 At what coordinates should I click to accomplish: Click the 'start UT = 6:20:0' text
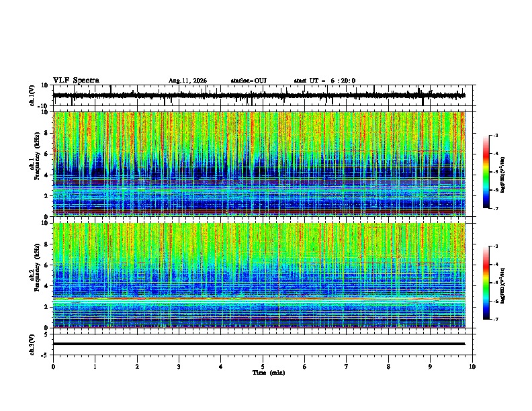click(x=324, y=81)
